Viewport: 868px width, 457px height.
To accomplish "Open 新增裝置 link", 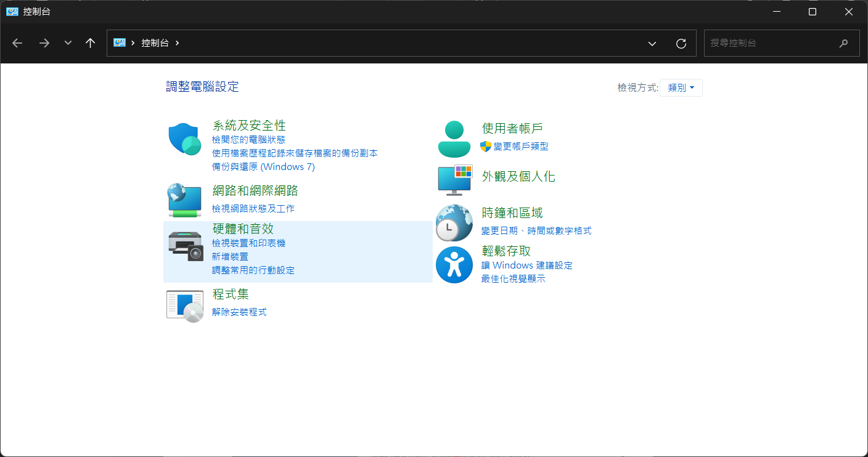I will tap(230, 257).
